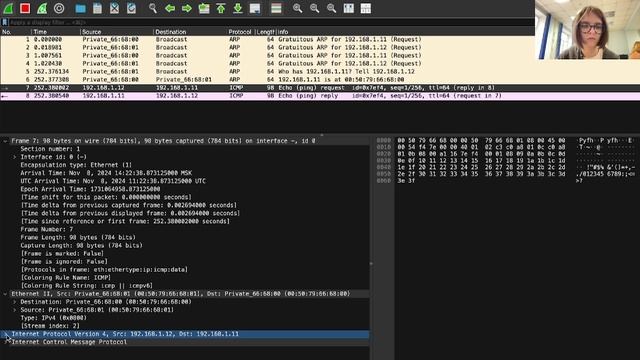Open the display filter bookmark menu
The width and height of the screenshot is (640, 360).
click(4, 22)
